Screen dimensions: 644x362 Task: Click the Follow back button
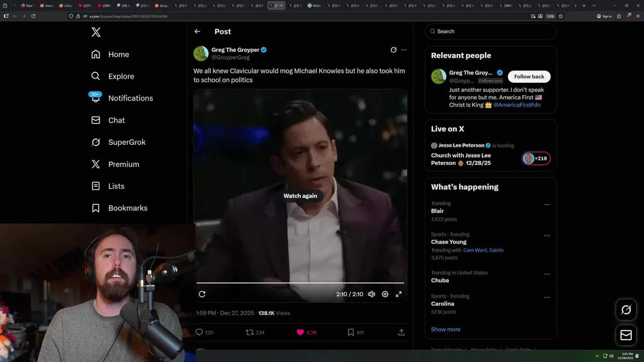[x=529, y=76]
